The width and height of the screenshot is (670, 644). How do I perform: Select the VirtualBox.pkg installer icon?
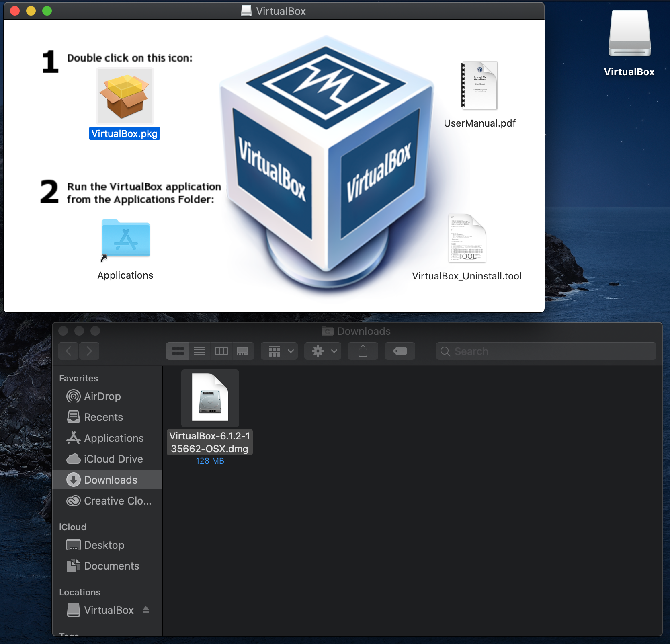coord(125,96)
